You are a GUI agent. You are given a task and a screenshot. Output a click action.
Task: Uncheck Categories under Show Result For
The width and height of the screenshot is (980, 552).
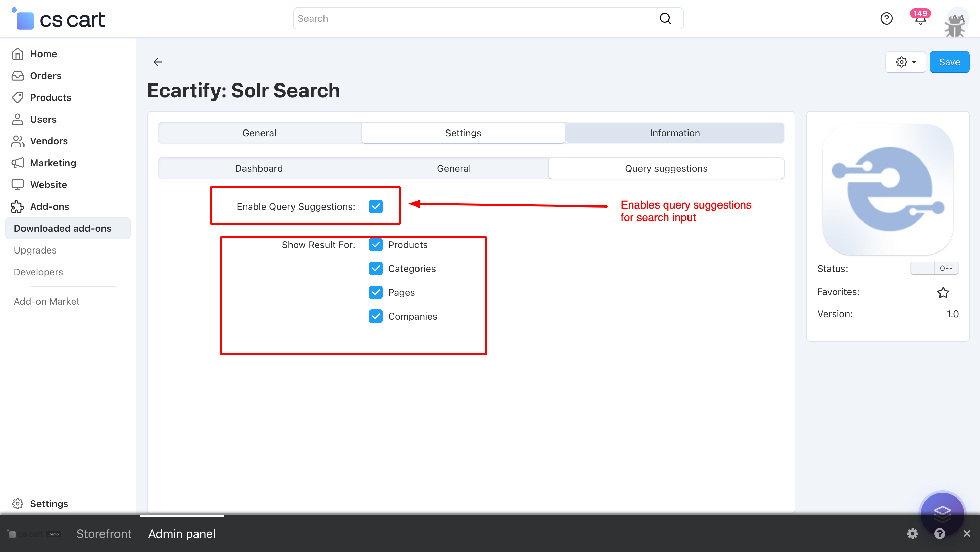tap(376, 269)
